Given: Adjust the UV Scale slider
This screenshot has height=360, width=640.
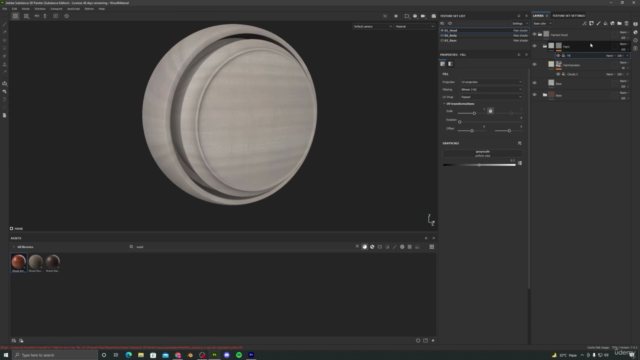Looking at the screenshot, I should tap(472, 113).
